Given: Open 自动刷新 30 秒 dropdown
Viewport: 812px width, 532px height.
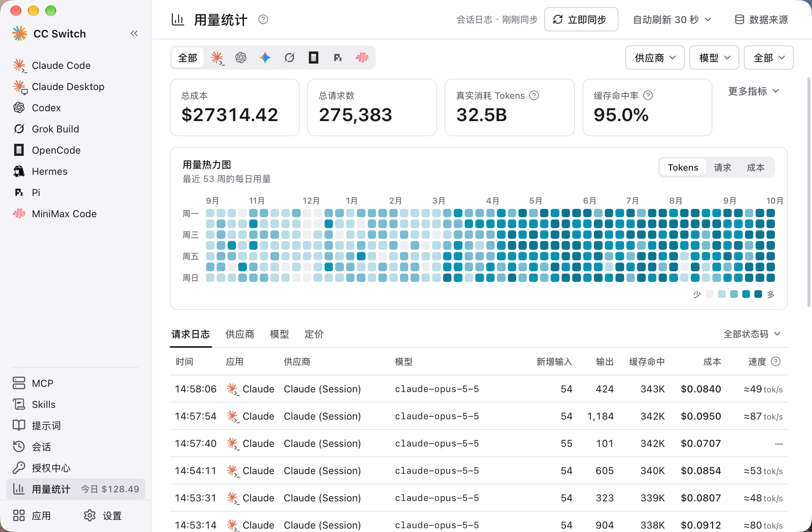Looking at the screenshot, I should [672, 20].
